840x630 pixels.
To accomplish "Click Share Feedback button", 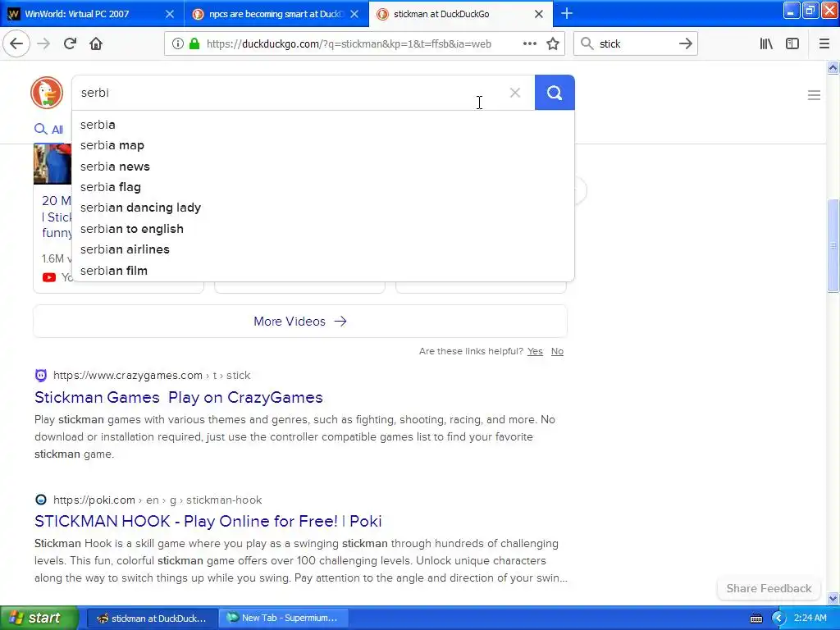I will (769, 588).
